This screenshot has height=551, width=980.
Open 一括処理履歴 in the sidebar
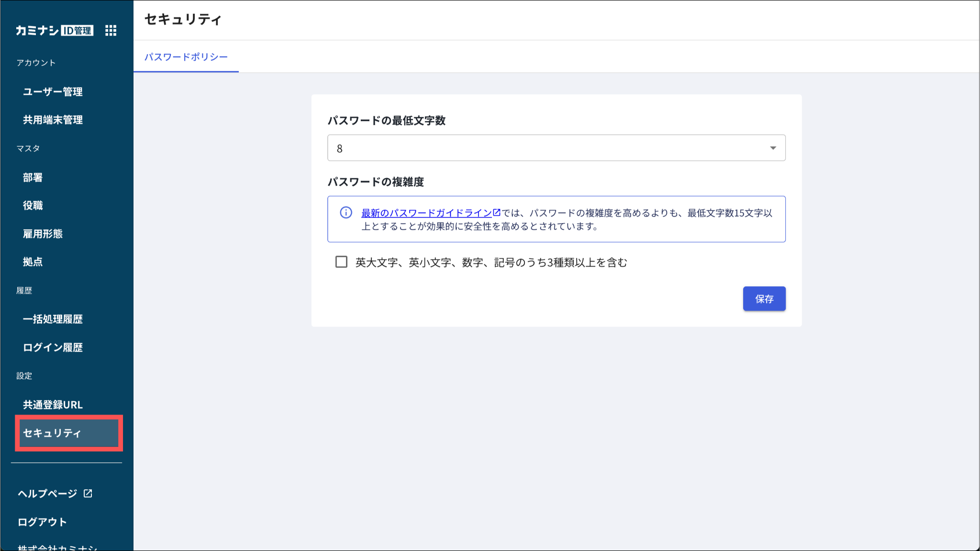(53, 319)
